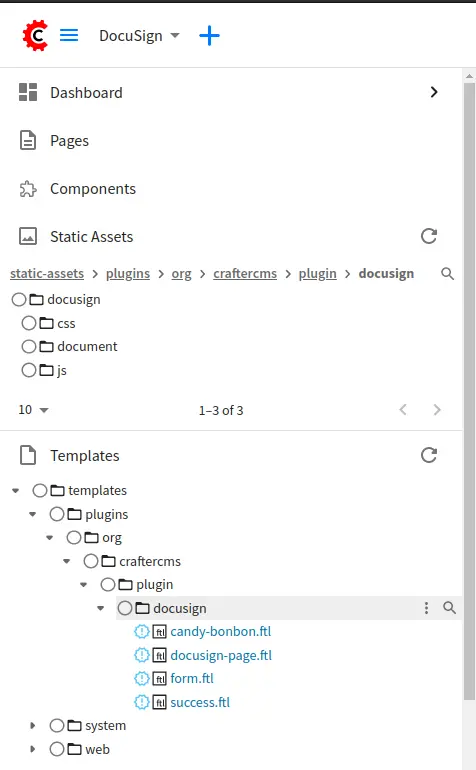Open options menu for docusign templates folder
476x770 pixels.
(x=426, y=608)
